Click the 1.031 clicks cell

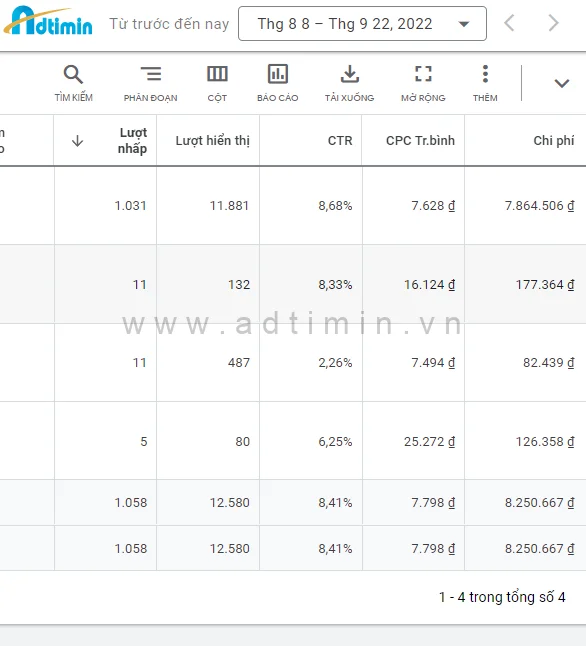click(x=130, y=206)
